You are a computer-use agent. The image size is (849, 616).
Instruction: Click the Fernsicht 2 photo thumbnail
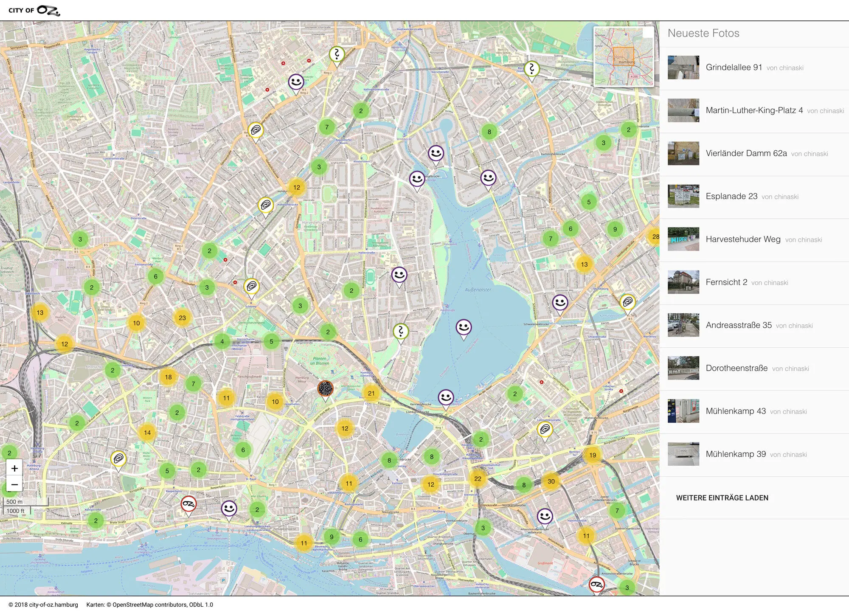point(683,282)
